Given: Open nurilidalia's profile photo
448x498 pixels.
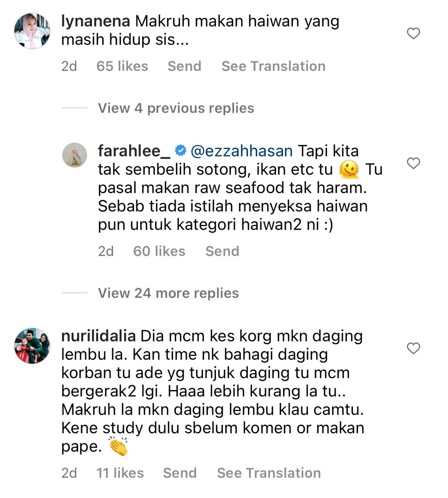Looking at the screenshot, I should [x=32, y=345].
